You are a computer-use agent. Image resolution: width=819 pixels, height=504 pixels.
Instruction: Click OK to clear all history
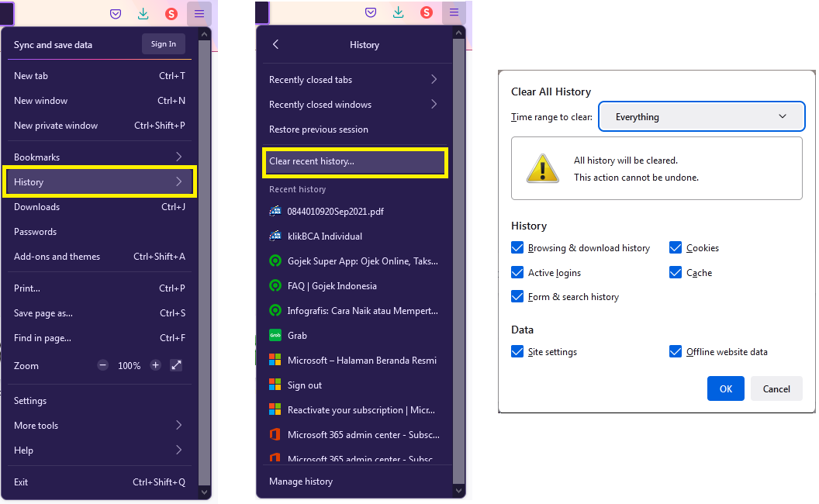tap(725, 388)
